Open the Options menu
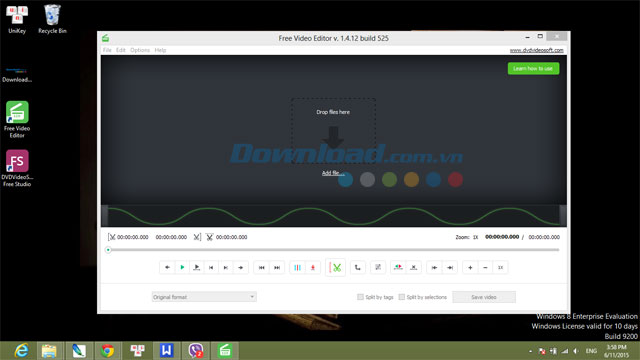The width and height of the screenshot is (640, 360). (x=140, y=50)
